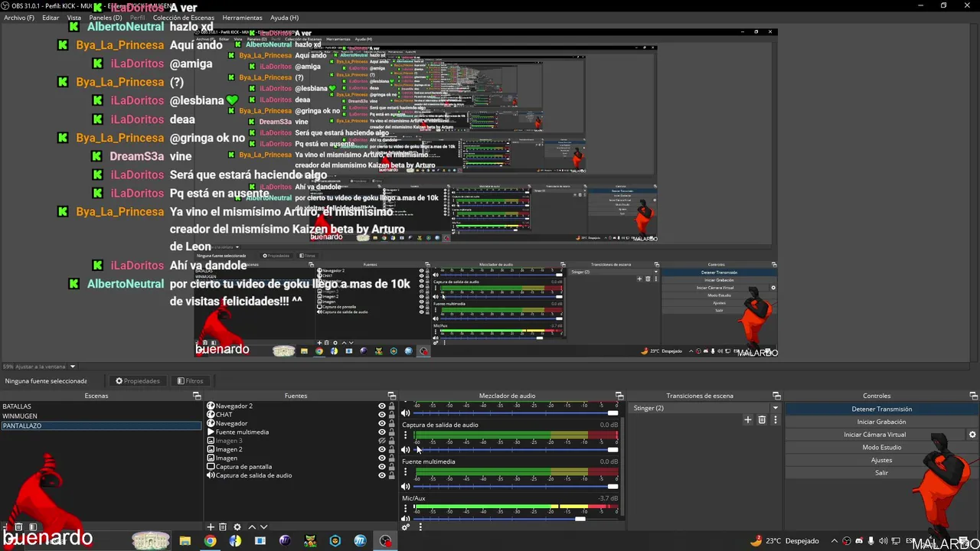This screenshot has width=980, height=551.
Task: Open options menu for Captura de salida de audio
Action: (x=406, y=435)
